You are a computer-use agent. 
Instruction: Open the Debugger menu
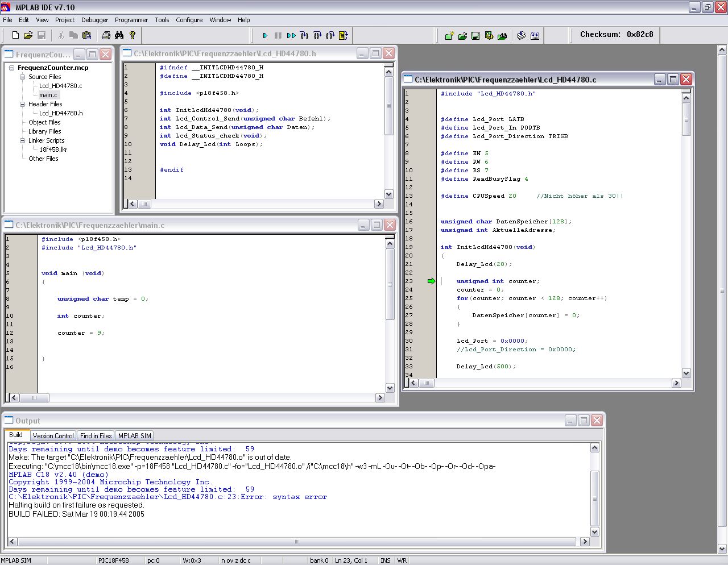tap(94, 20)
